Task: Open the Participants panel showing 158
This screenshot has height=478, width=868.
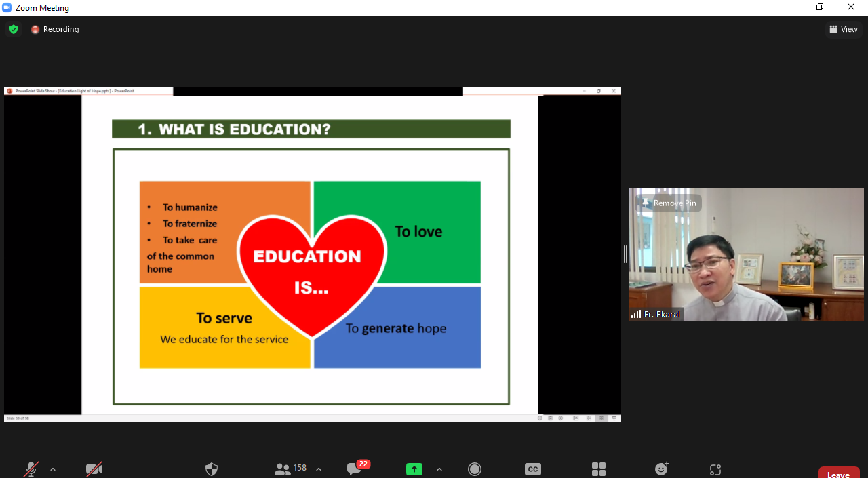Action: 291,469
